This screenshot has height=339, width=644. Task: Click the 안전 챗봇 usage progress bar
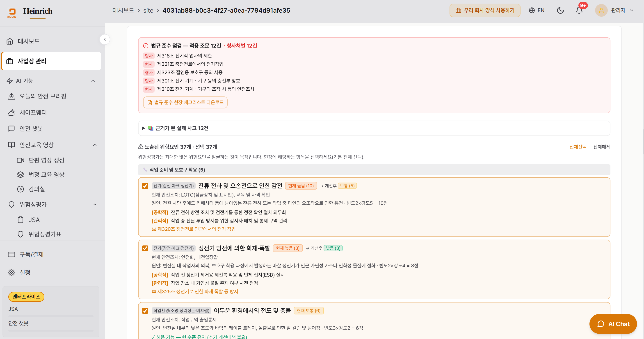[x=51, y=330]
